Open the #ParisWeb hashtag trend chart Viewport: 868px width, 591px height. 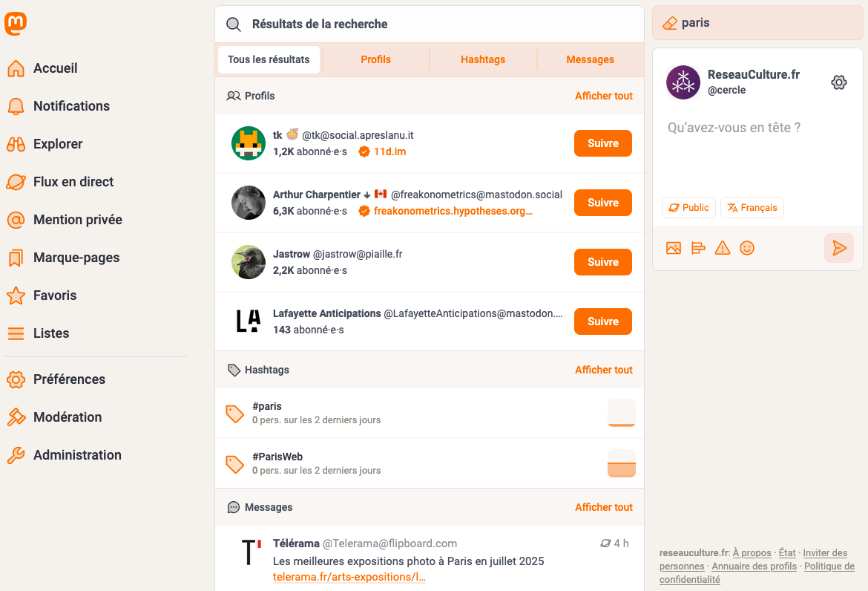[x=621, y=463]
